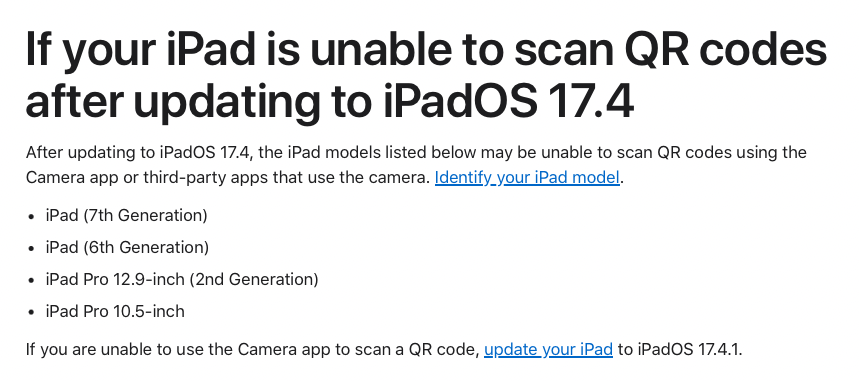Select the "iPad (6th Generation)" list item
This screenshot has width=859, height=381.
point(127,247)
